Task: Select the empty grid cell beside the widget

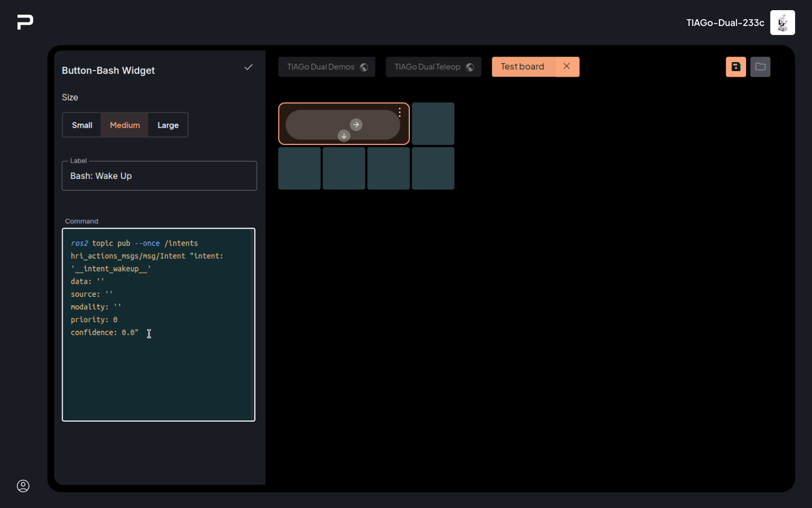Action: (433, 124)
